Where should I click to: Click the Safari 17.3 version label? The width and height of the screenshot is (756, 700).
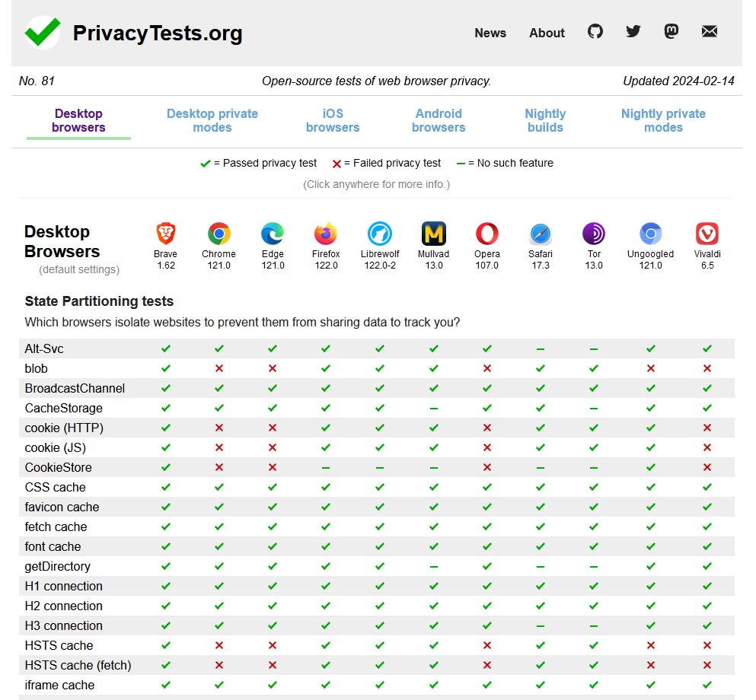pos(541,265)
